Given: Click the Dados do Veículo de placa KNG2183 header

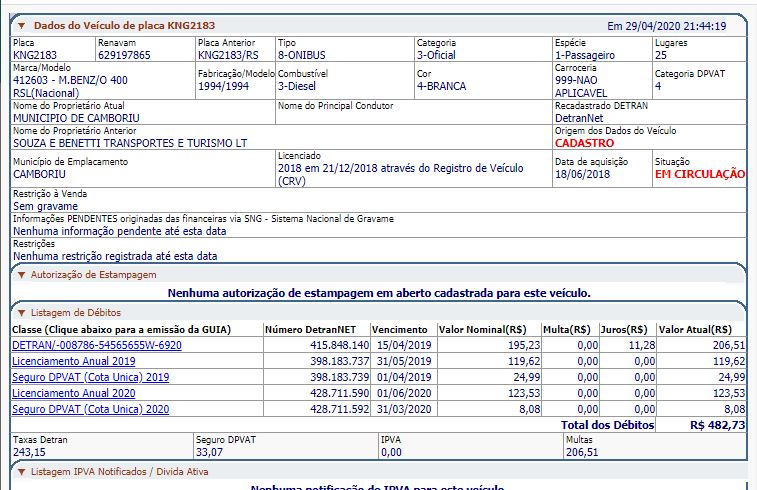Looking at the screenshot, I should click(x=124, y=26).
